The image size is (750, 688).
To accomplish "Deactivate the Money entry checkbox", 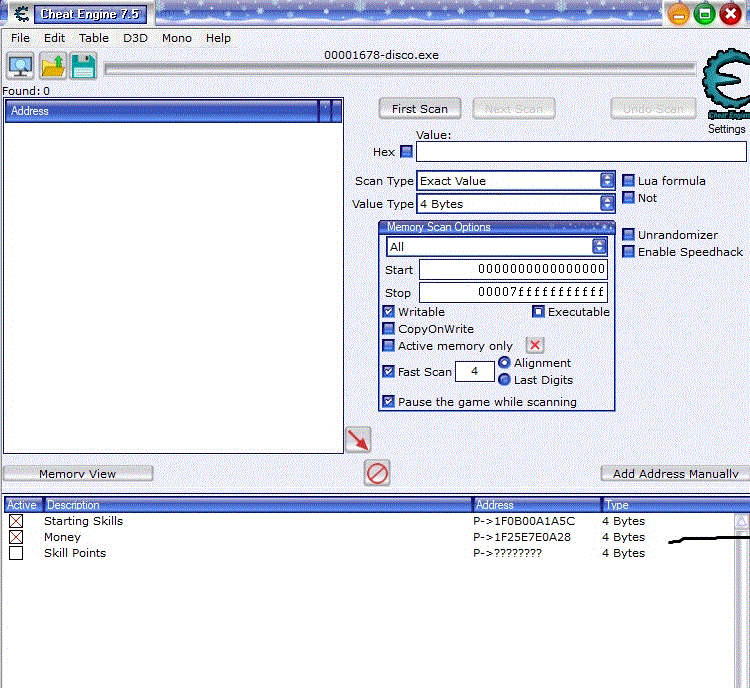I will 16,537.
